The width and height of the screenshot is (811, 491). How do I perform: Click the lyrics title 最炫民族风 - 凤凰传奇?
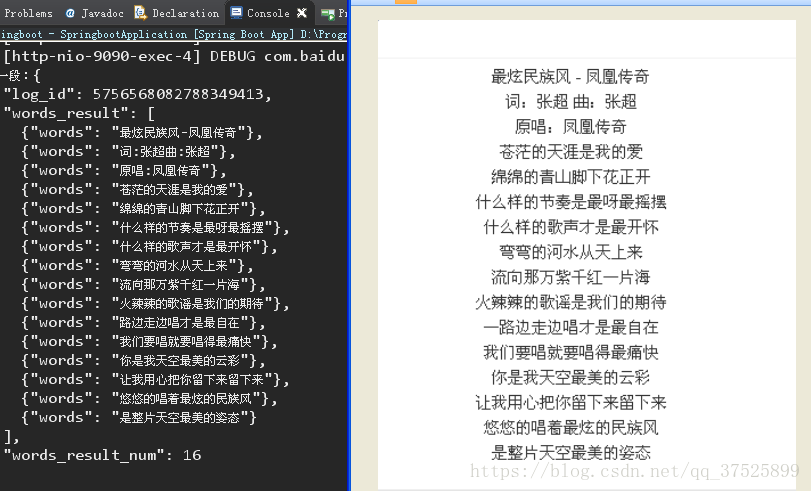tap(570, 77)
